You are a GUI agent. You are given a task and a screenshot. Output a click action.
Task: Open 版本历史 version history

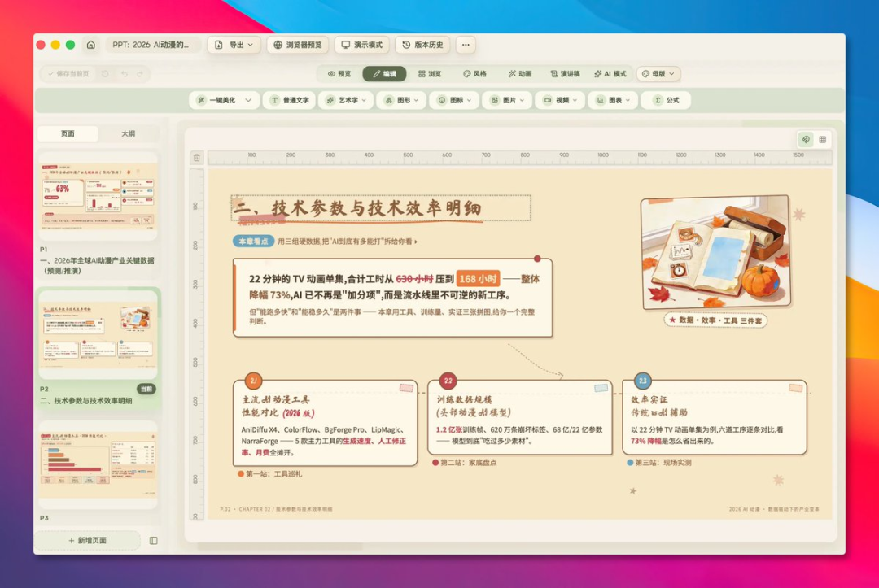click(x=422, y=45)
